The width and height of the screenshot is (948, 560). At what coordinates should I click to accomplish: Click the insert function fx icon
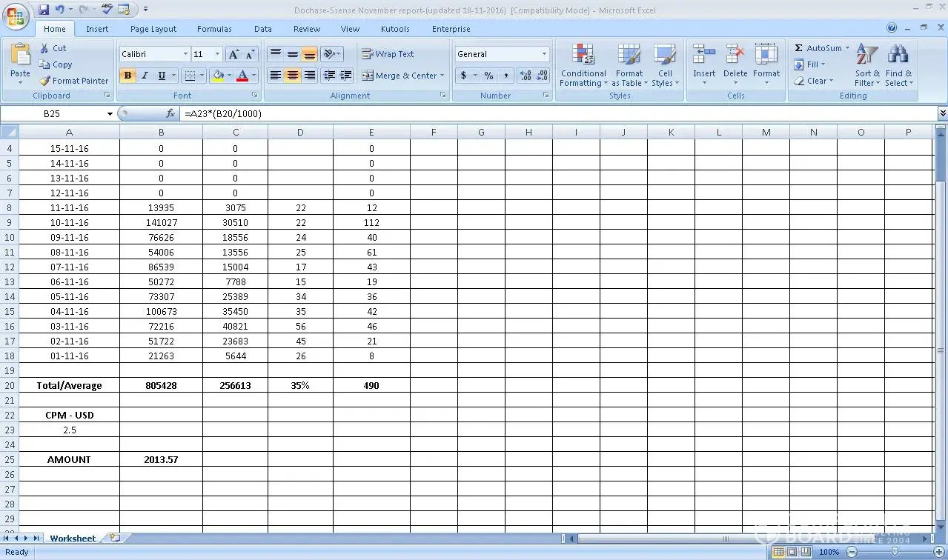[170, 114]
